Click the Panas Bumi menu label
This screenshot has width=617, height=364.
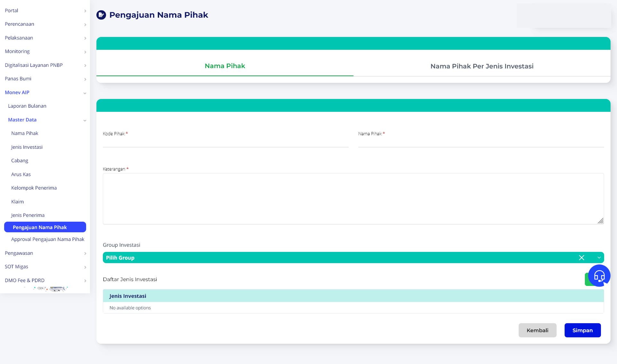18,79
